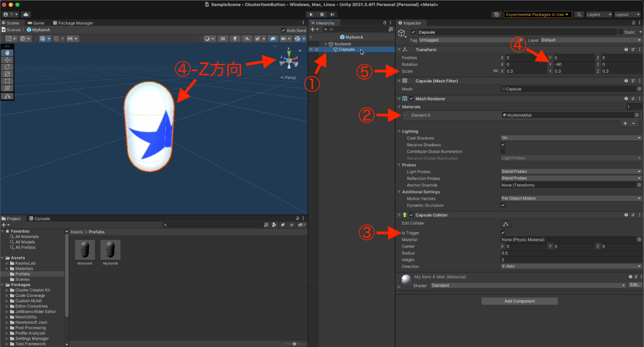
Task: Select the Transform tool in scene toolbar
Action: click(7, 88)
